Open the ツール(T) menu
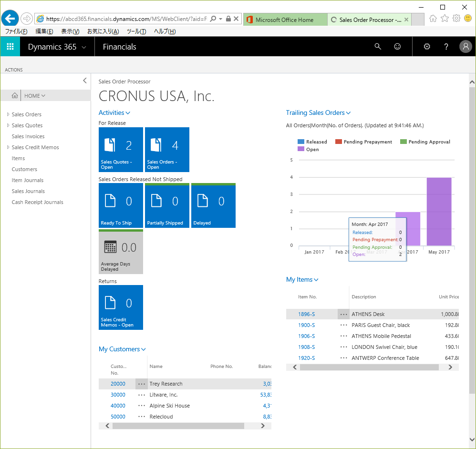Screen dimensions: 476x449 tap(136, 31)
